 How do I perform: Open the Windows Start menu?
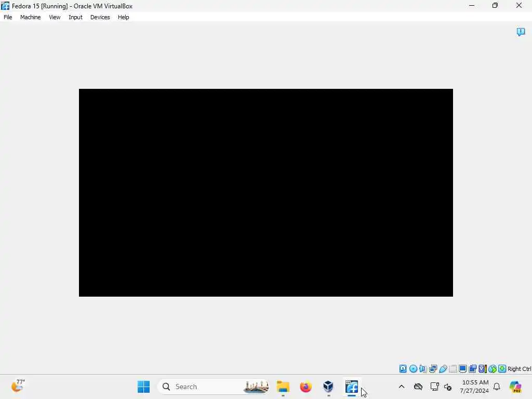143,387
